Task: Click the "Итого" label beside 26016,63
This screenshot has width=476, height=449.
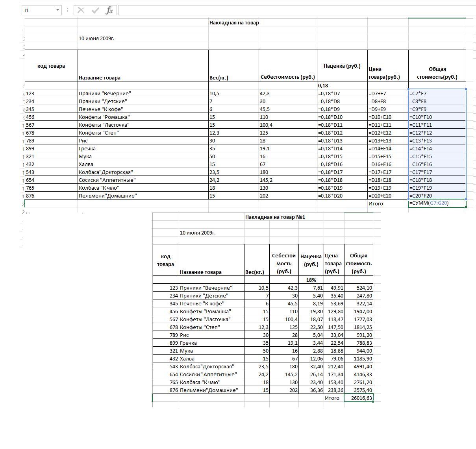Action: tap(332, 398)
